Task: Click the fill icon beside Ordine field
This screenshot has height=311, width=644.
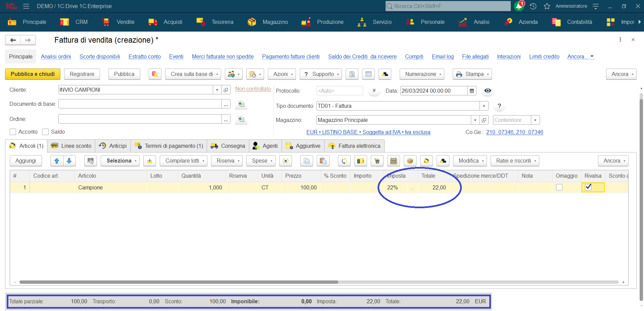Action: point(241,119)
